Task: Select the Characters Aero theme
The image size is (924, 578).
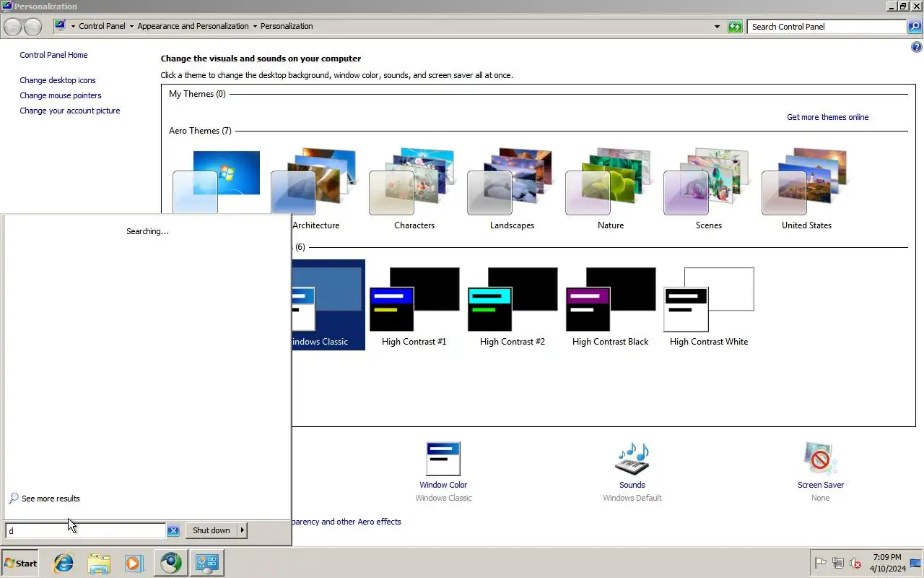Action: click(414, 189)
